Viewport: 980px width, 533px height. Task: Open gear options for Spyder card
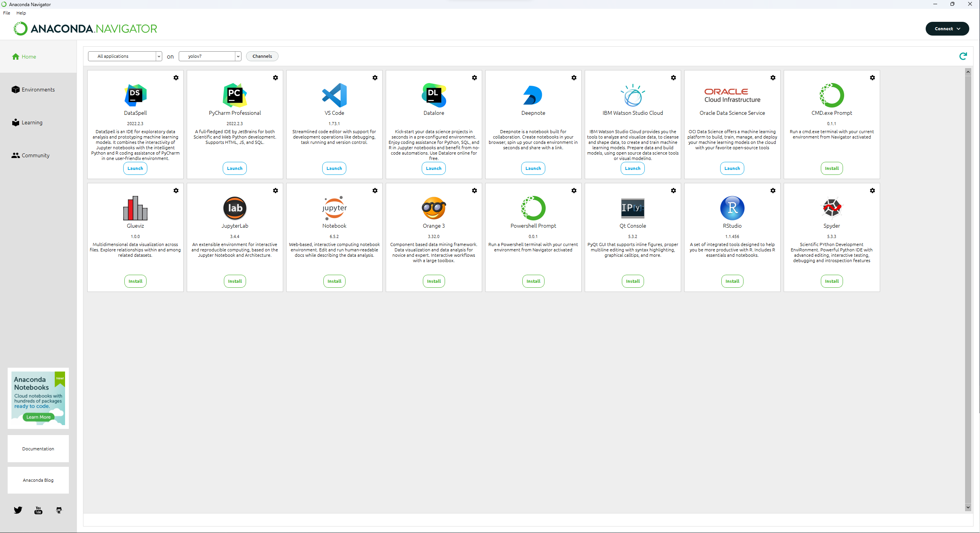(x=872, y=191)
